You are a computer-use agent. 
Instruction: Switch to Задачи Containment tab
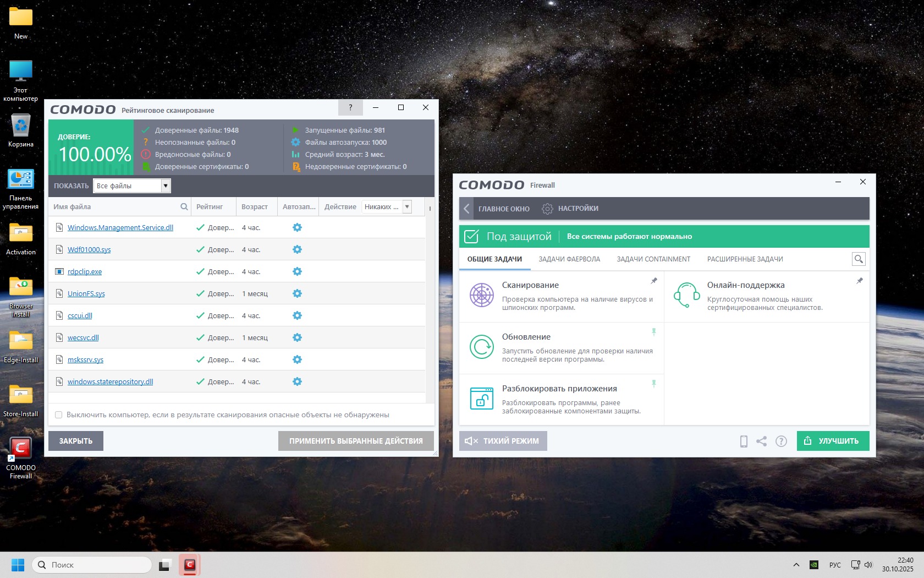653,259
